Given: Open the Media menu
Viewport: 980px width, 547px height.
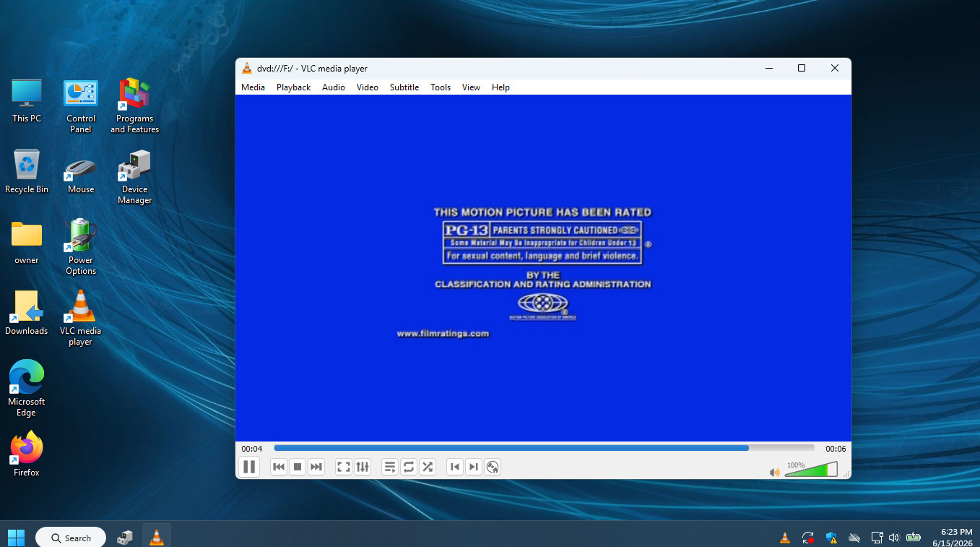Looking at the screenshot, I should (253, 87).
